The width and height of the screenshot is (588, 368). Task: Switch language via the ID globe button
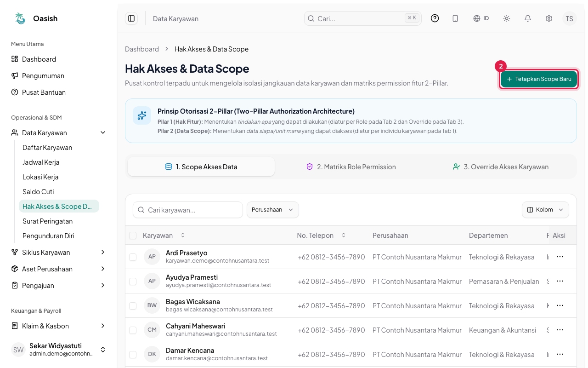481,18
